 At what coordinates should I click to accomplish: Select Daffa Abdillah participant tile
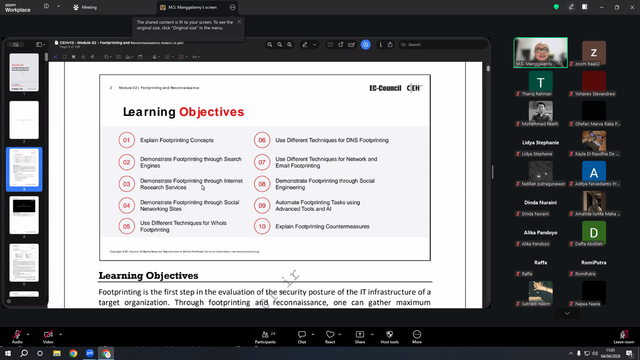pyautogui.click(x=594, y=233)
